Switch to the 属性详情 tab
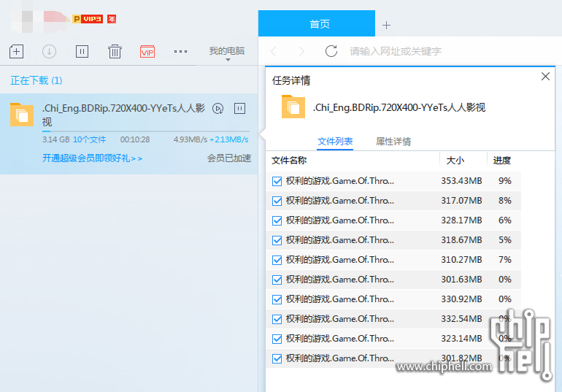This screenshot has height=392, width=562. coord(393,142)
